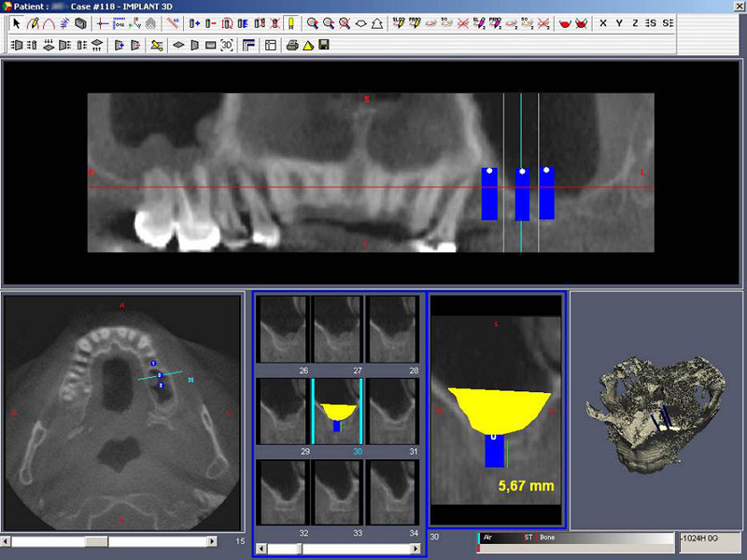Click the floppy disk save icon
The image size is (747, 560).
(323, 44)
